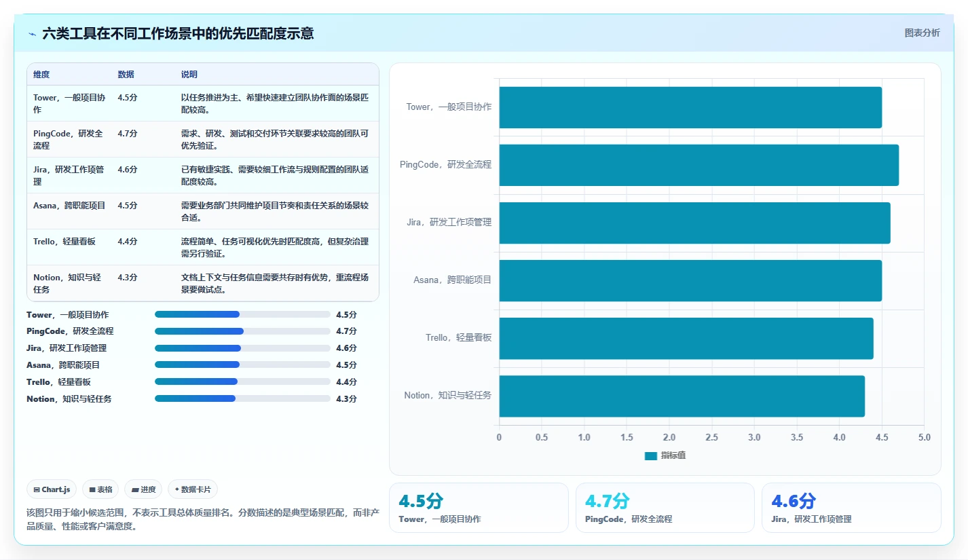Select the 进度 tag chip

[143, 489]
